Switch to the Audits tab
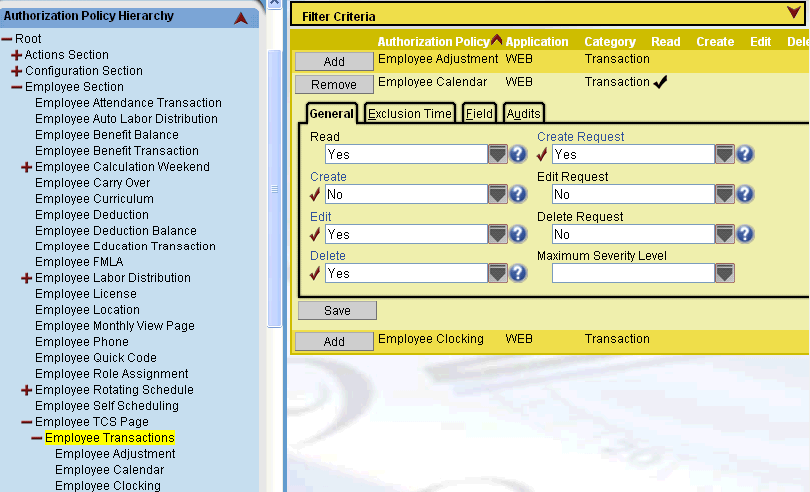 coord(523,114)
